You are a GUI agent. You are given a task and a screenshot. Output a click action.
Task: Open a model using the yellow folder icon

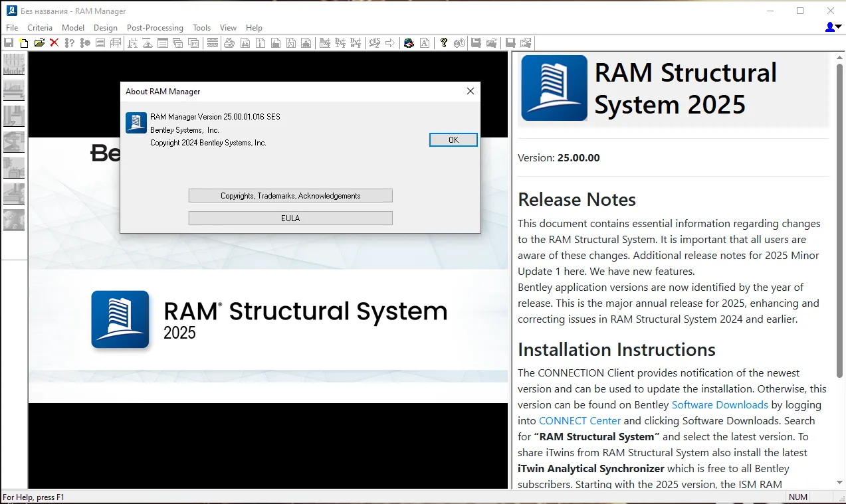[39, 43]
